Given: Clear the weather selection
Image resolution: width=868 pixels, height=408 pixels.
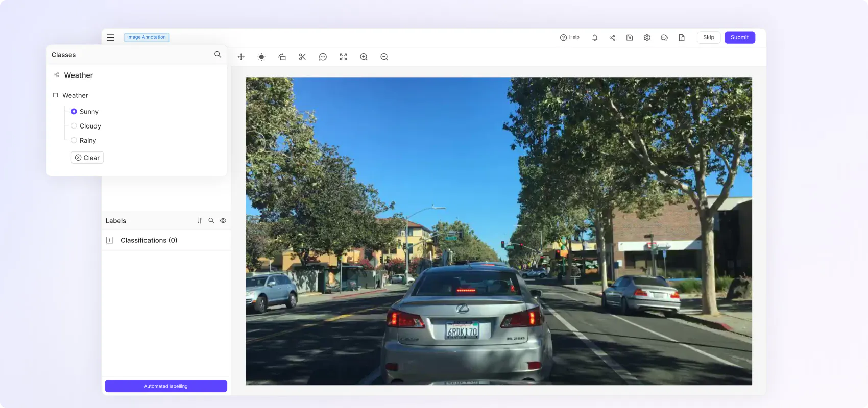Looking at the screenshot, I should click(x=87, y=158).
